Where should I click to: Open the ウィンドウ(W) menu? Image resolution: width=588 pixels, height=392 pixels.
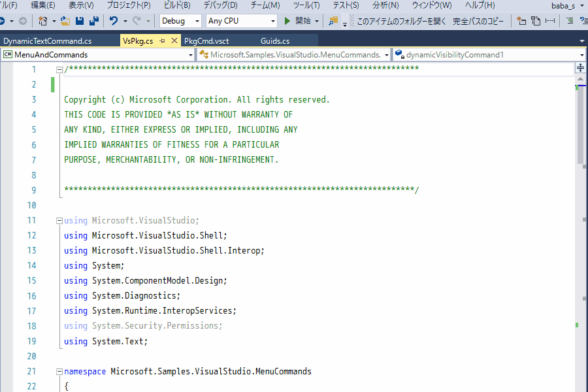[432, 5]
